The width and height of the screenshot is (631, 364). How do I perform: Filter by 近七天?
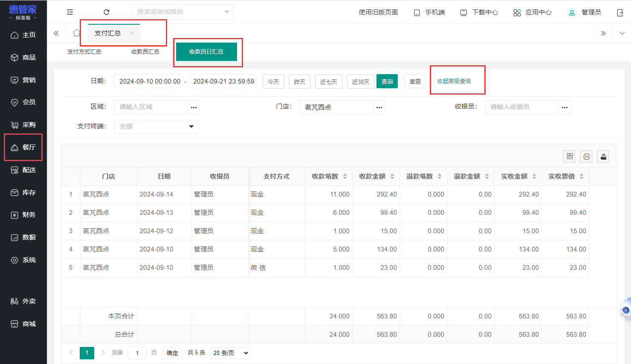[329, 81]
